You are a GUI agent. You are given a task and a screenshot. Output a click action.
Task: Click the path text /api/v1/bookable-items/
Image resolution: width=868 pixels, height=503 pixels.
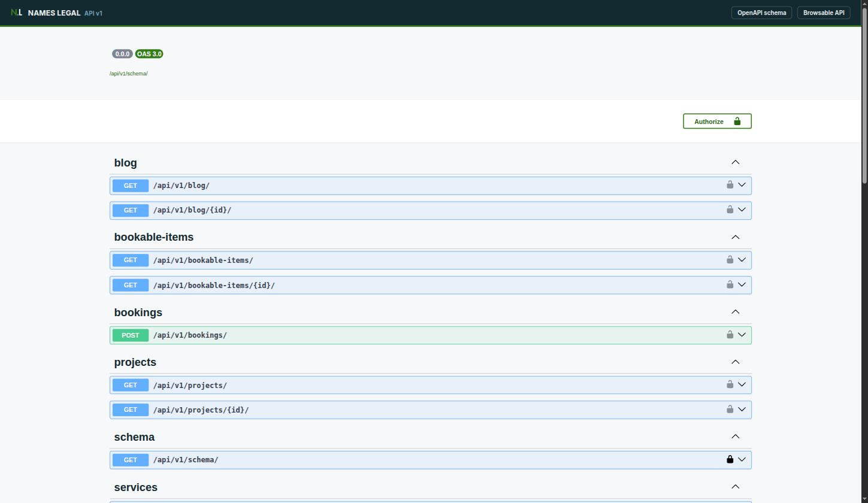point(203,260)
